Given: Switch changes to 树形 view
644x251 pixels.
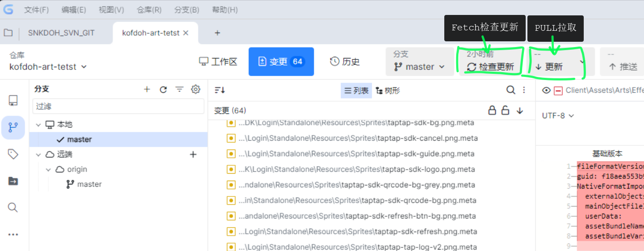Looking at the screenshot, I should (388, 91).
